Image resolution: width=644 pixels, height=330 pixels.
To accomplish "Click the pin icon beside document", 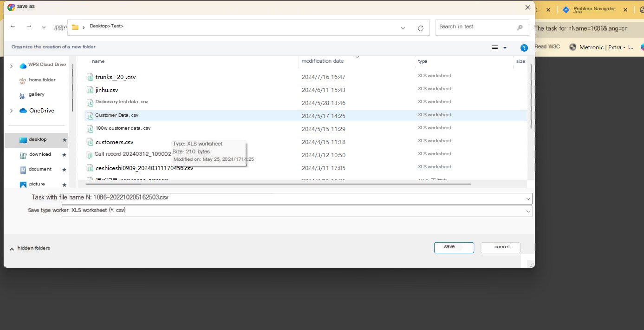I will click(x=65, y=170).
